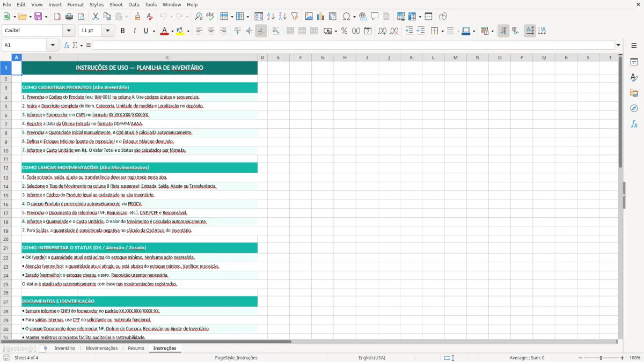Viewport: 644px width, 362px height.
Task: Toggle Underline formatting
Action: [x=145, y=31]
